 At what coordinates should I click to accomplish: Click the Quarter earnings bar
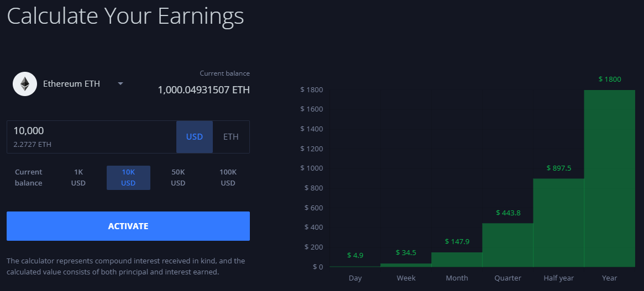(507, 245)
